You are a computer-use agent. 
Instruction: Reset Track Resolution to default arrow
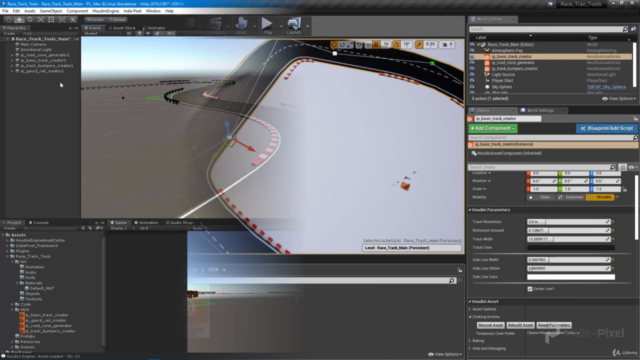pos(613,222)
